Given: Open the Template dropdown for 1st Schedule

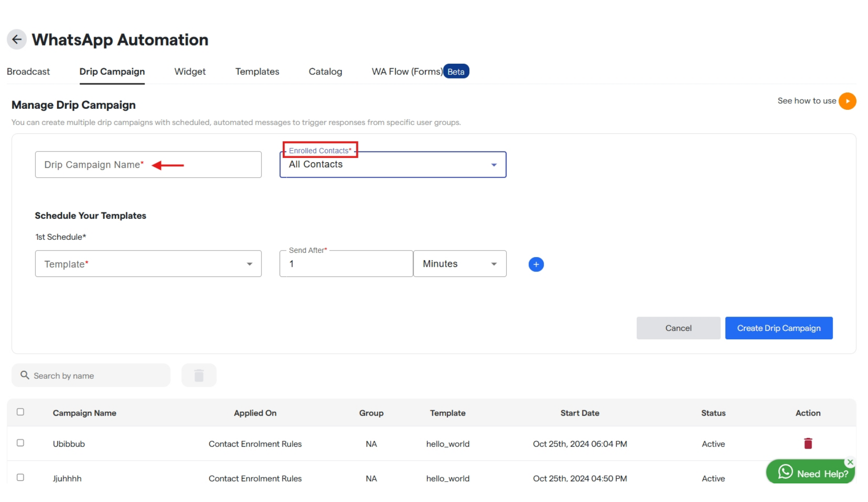Looking at the screenshot, I should pyautogui.click(x=148, y=264).
